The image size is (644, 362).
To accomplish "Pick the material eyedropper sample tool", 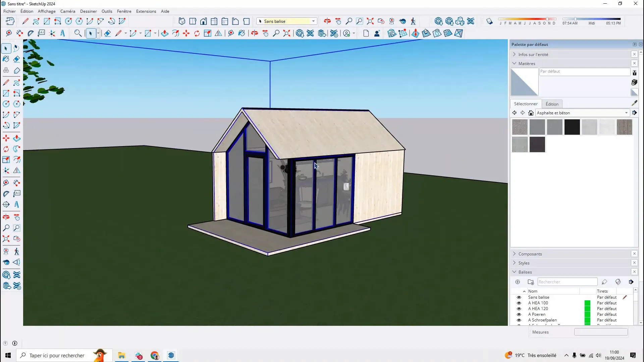I will pos(634,103).
